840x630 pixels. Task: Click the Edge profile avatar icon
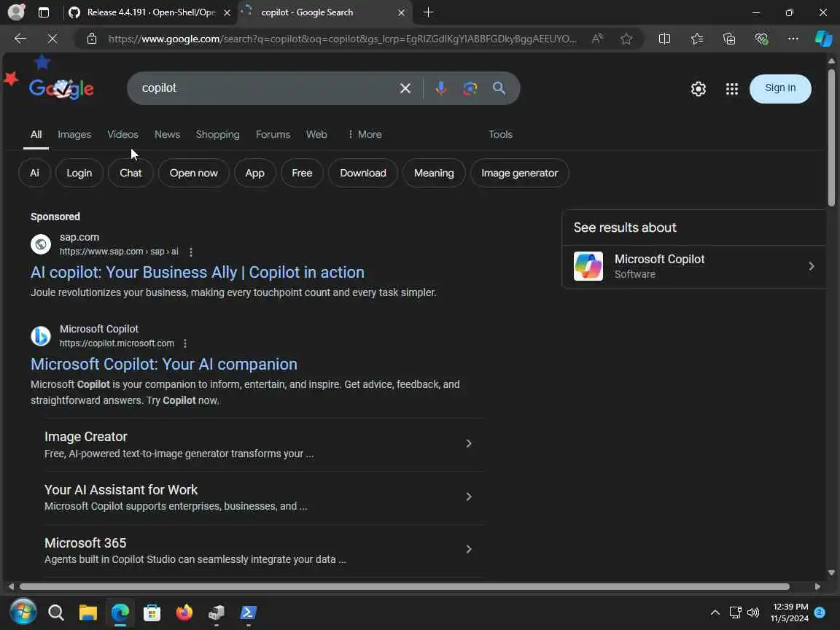[x=16, y=12]
